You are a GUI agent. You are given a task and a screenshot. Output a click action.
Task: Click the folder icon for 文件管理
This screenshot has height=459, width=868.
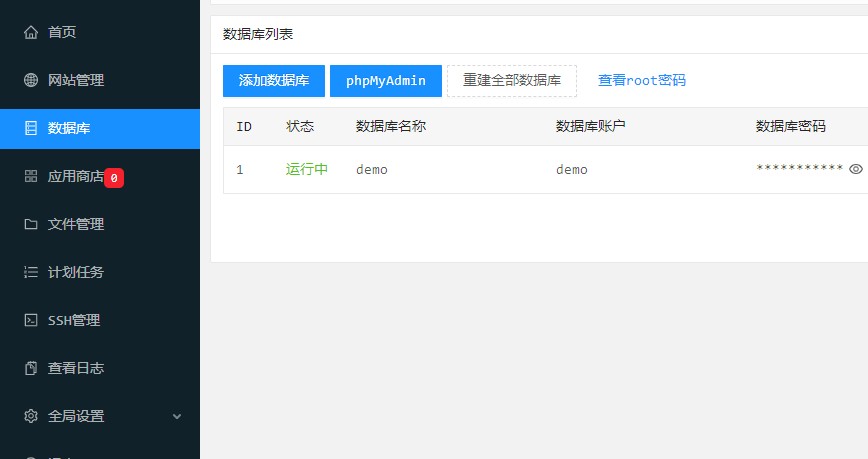pyautogui.click(x=30, y=224)
